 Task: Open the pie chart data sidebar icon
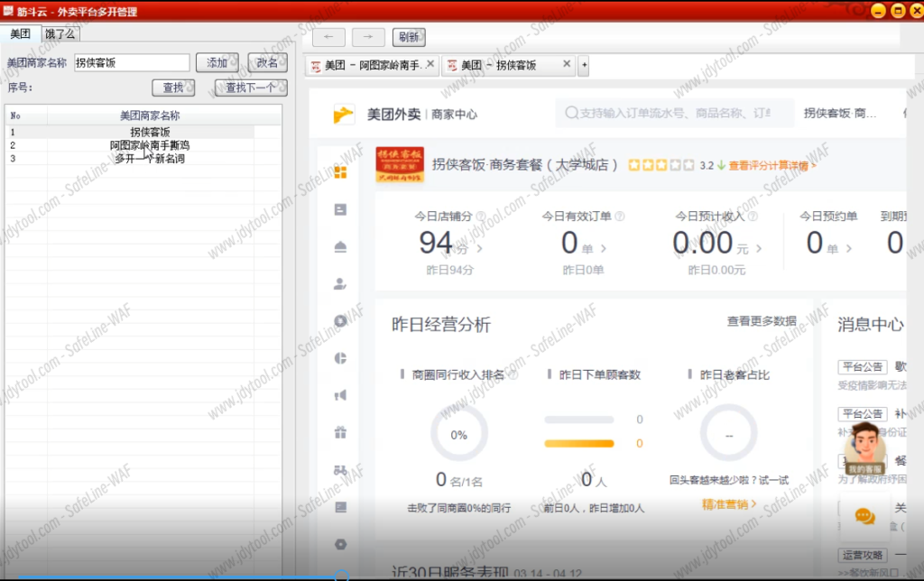click(340, 358)
